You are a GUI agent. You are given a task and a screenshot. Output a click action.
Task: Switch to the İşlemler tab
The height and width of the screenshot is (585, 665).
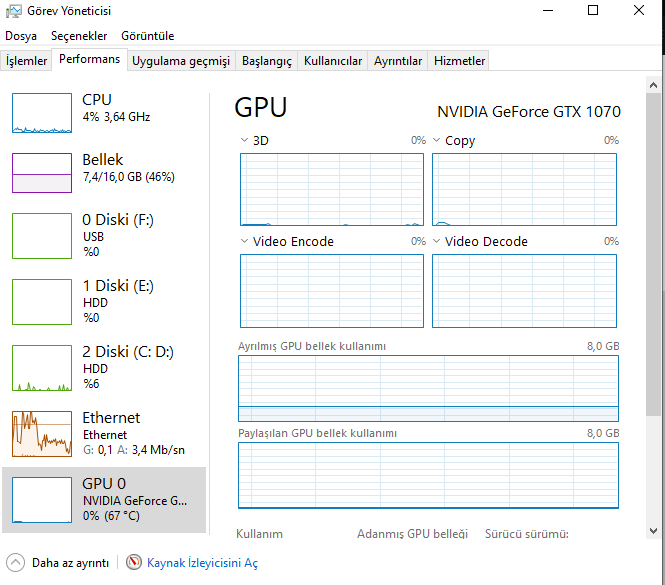(27, 61)
